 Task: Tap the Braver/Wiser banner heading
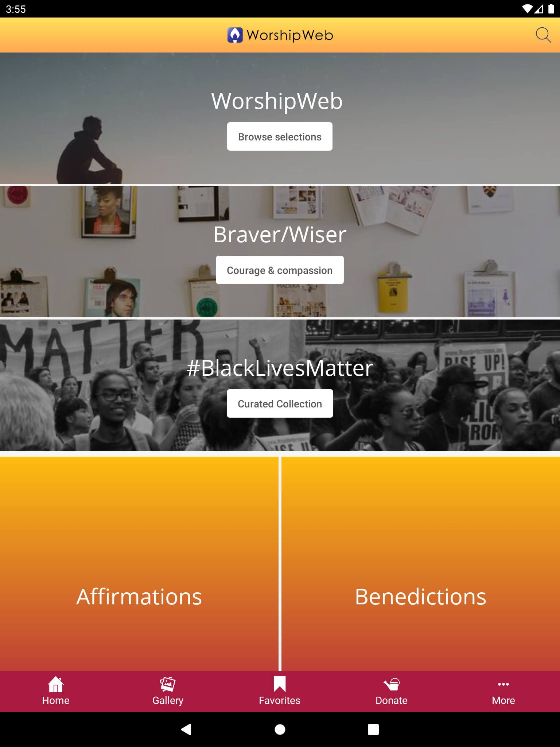click(x=280, y=235)
